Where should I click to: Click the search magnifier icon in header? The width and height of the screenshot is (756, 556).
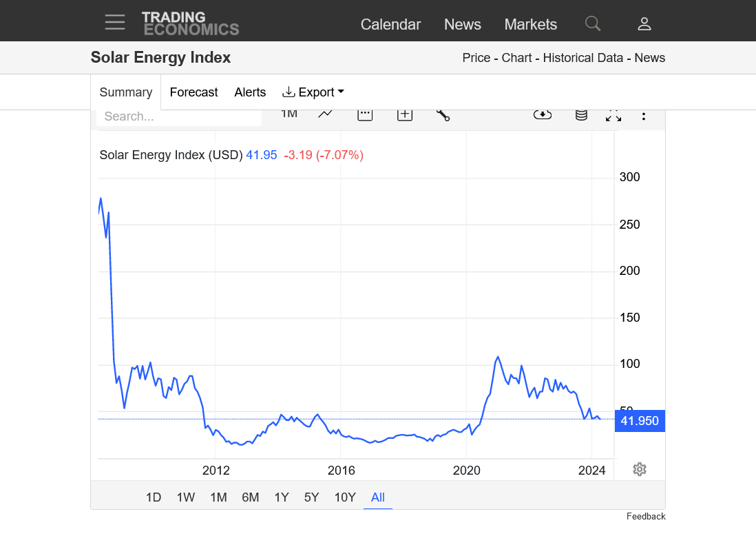[x=592, y=23]
